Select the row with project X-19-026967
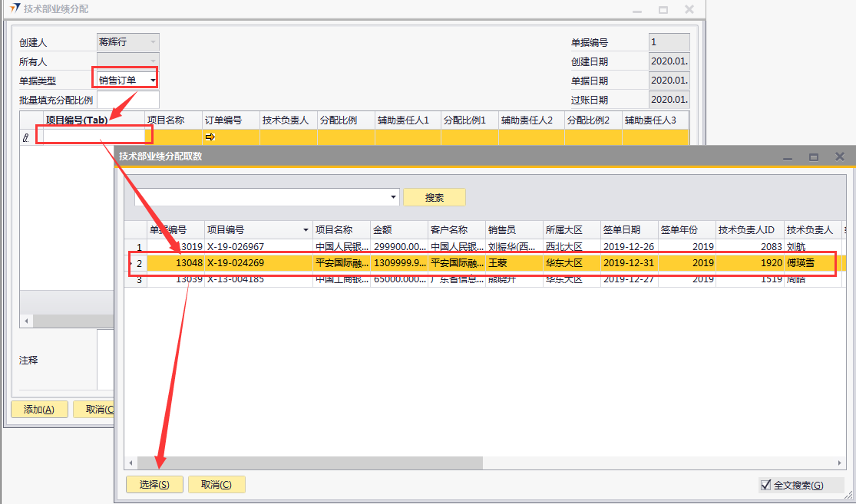 (235, 247)
